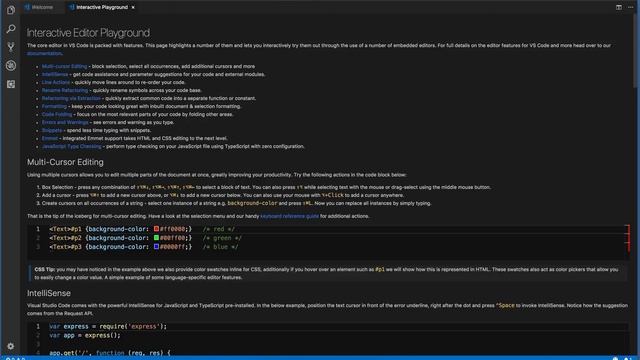640x360 pixels.
Task: Open the Manage gear menu
Action: tap(11, 346)
